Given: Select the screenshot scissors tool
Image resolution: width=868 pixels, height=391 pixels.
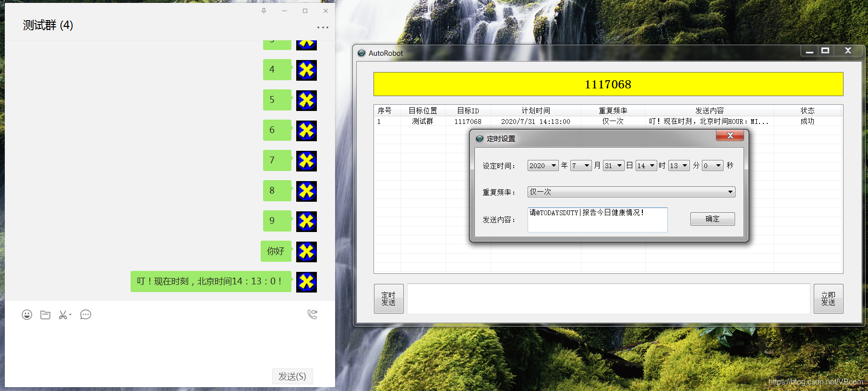Looking at the screenshot, I should 65,315.
